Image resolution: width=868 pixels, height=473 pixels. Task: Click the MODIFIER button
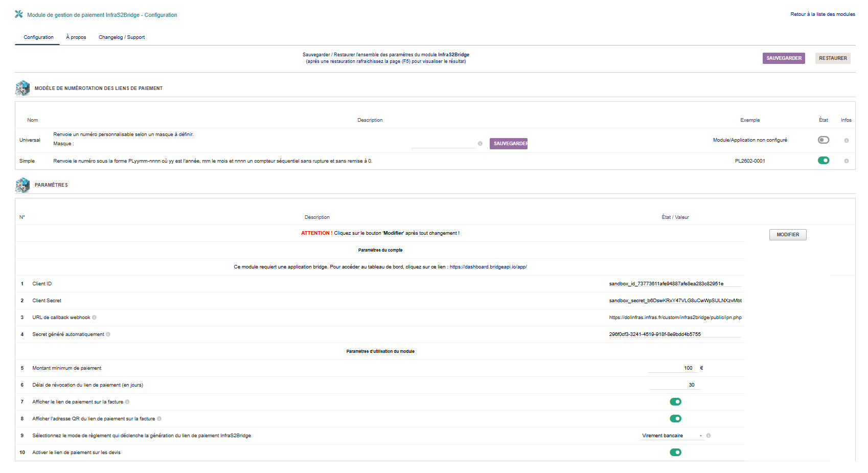click(787, 235)
